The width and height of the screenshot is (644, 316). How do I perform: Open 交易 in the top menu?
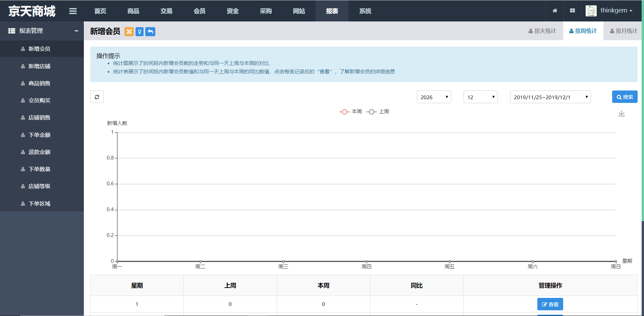click(x=166, y=11)
